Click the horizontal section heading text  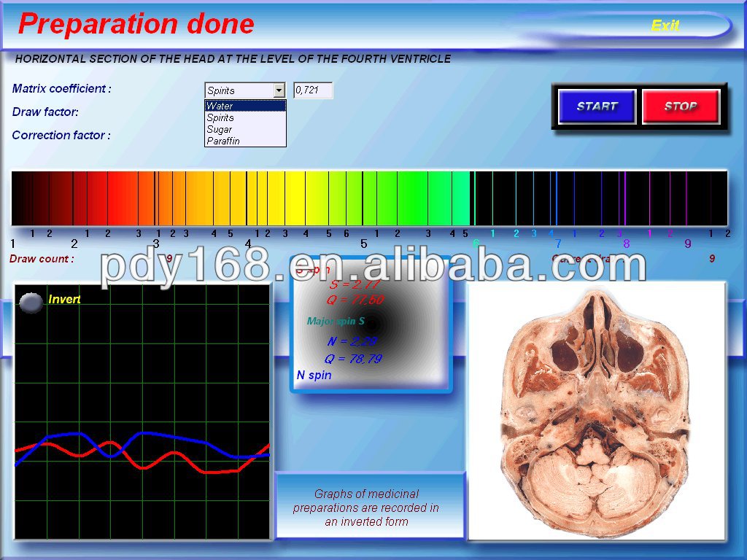233,58
